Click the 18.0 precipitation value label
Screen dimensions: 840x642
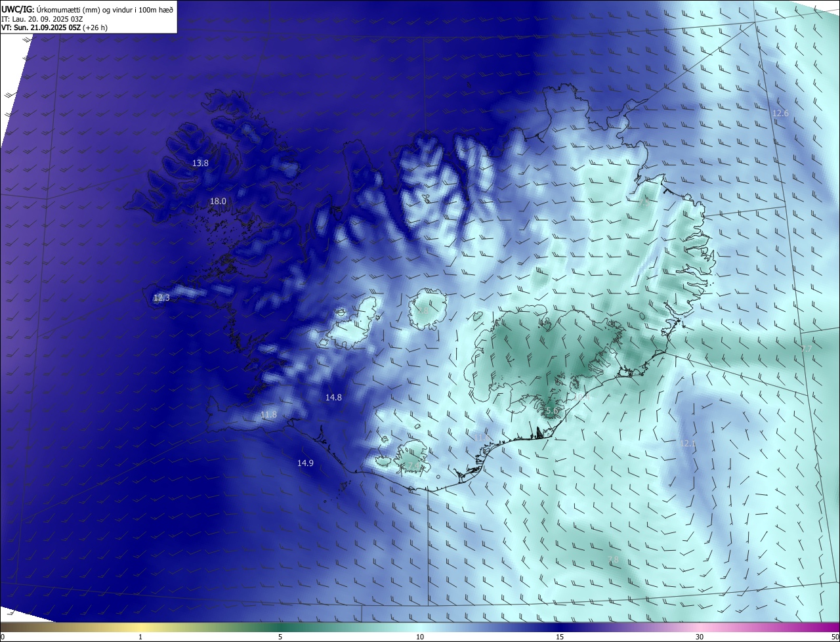coord(218,201)
